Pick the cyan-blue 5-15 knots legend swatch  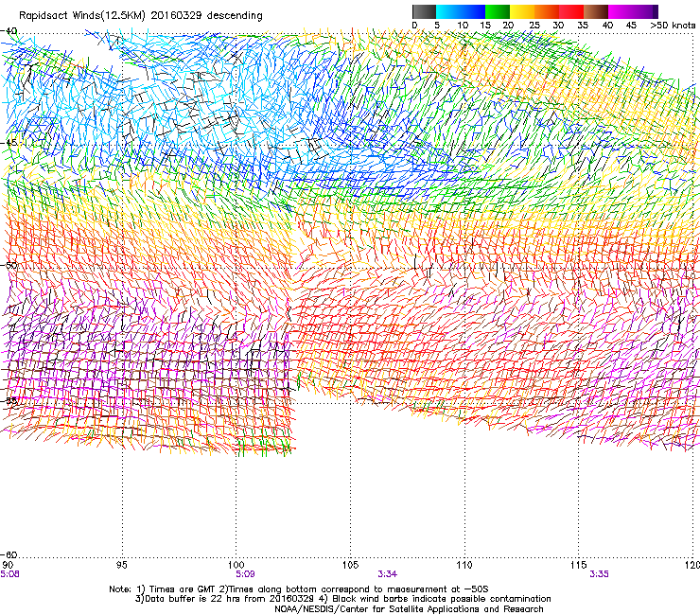pyautogui.click(x=461, y=11)
